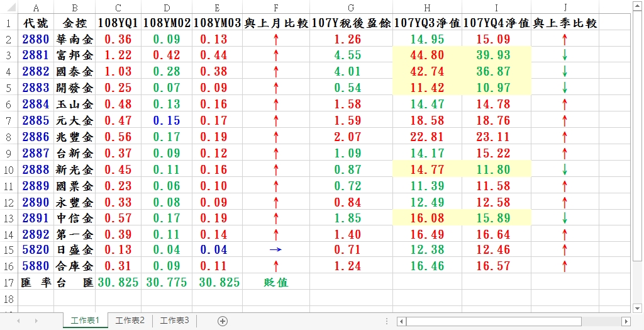The height and width of the screenshot is (330, 644).
Task: Add a new sheet with plus icon
Action: [222, 321]
